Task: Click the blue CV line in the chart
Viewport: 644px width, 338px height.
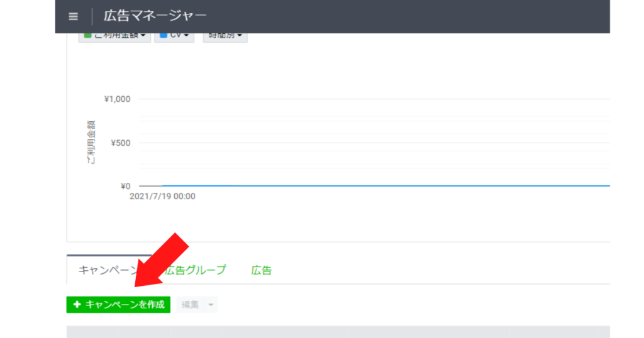Action: coord(386,186)
